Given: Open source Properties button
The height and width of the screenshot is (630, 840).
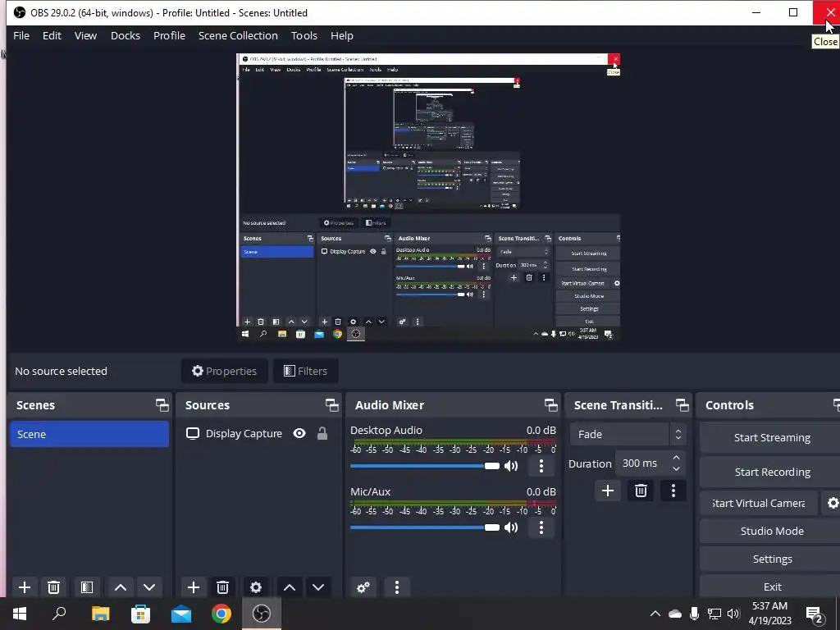Looking at the screenshot, I should (x=225, y=371).
